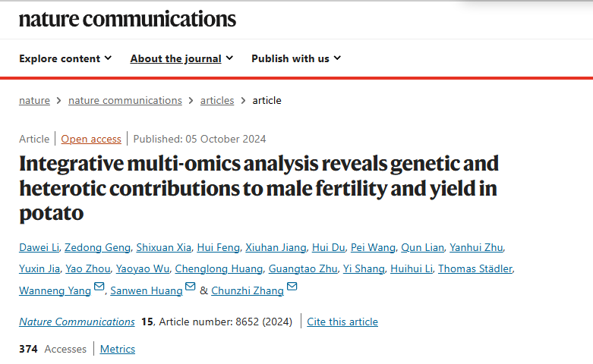This screenshot has height=364, width=593.
Task: Select author Yanhui Zhu
Action: coord(476,247)
